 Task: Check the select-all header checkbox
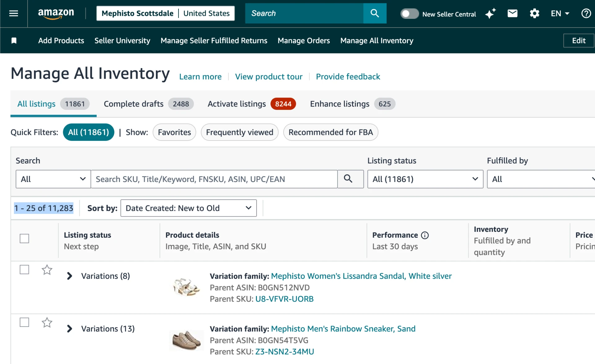click(x=24, y=238)
